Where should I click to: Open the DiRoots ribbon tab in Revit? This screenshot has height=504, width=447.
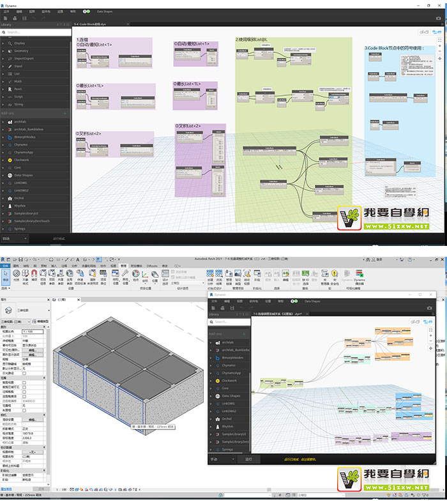point(152,266)
